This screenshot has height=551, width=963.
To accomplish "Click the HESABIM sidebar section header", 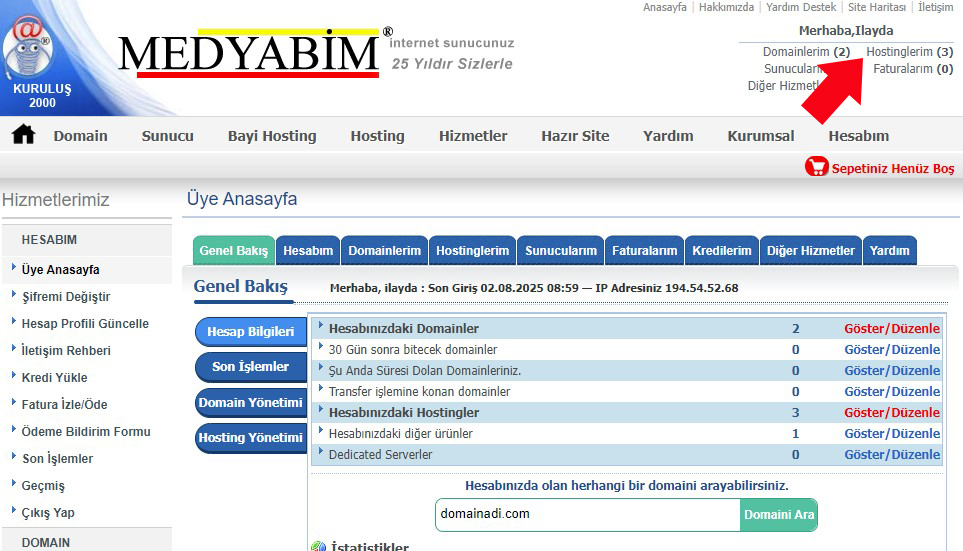I will coord(49,240).
